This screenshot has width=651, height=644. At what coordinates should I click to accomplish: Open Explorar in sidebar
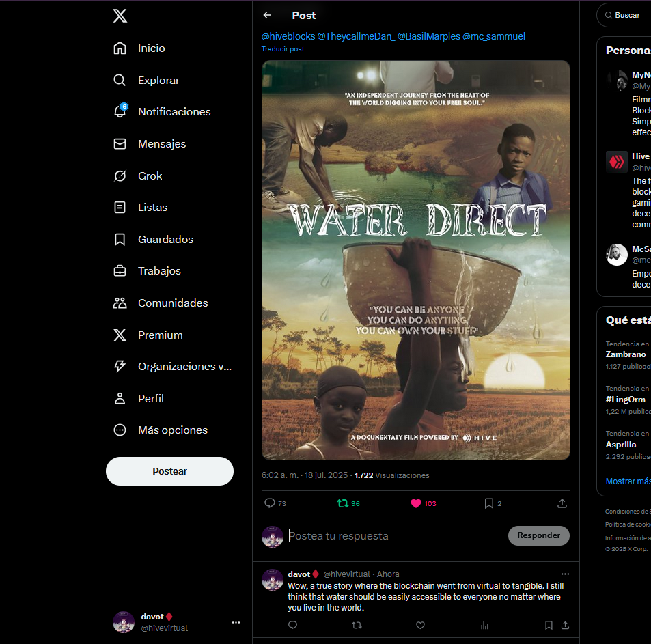(x=147, y=80)
